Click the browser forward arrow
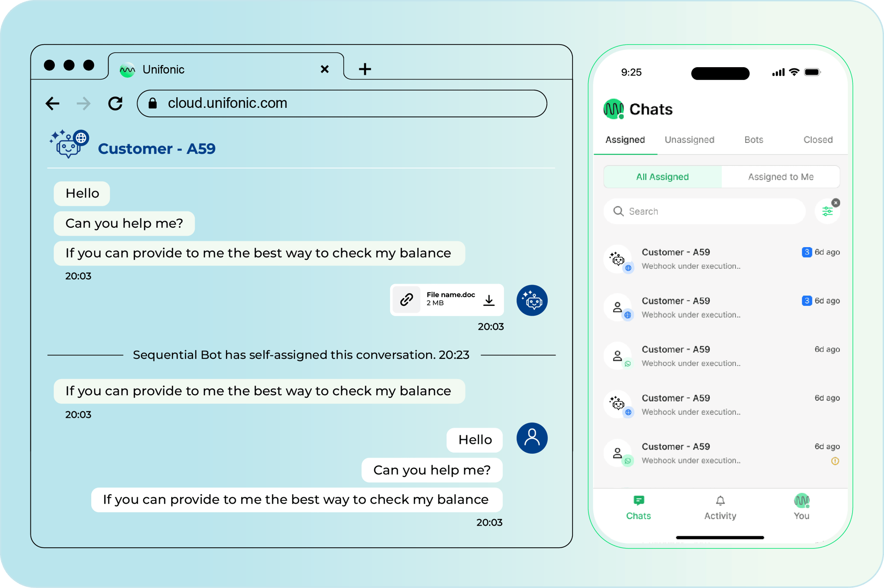 pyautogui.click(x=84, y=103)
